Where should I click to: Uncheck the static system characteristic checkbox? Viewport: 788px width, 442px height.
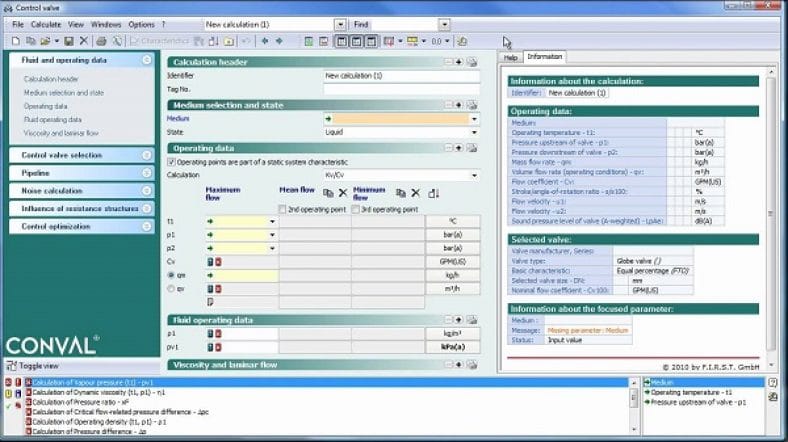[x=171, y=161]
